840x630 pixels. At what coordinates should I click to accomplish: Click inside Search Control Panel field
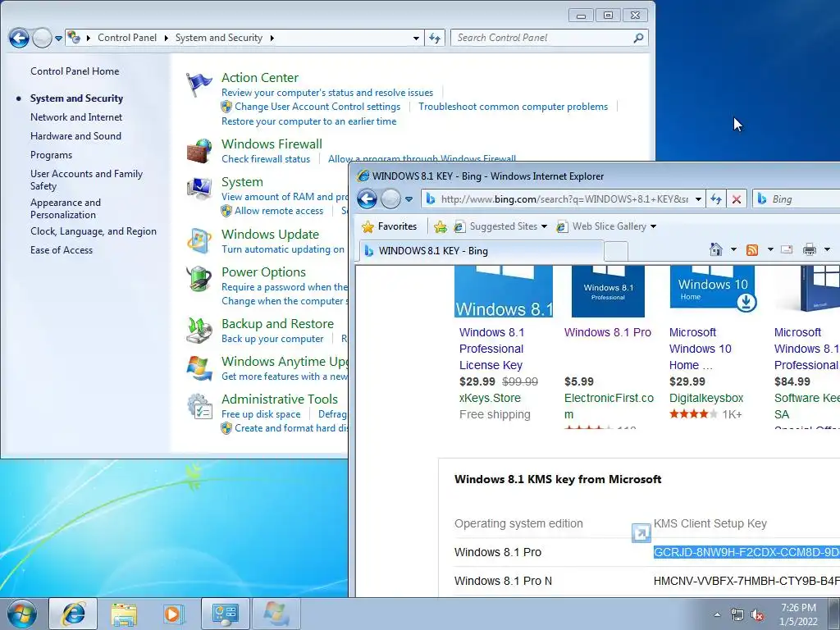click(x=542, y=38)
